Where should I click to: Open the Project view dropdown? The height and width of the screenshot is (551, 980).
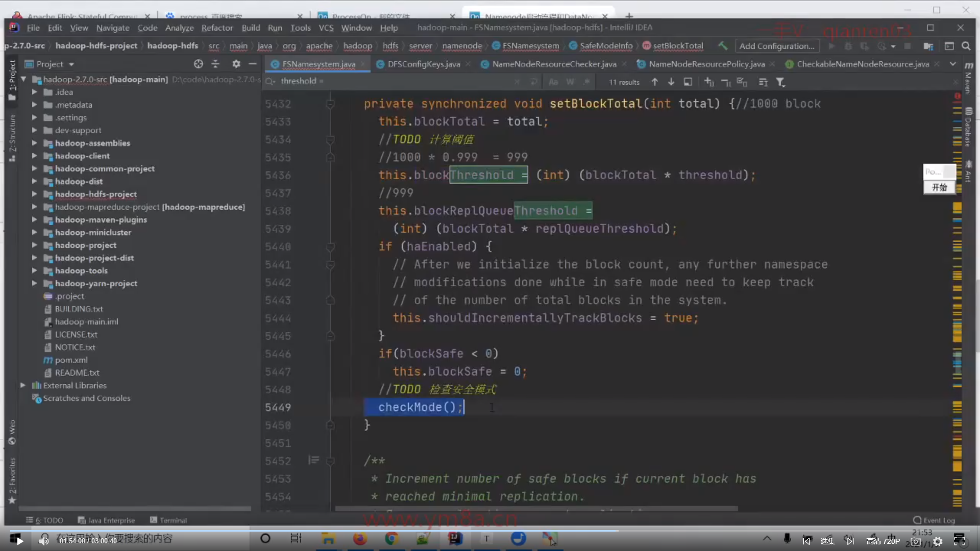[x=71, y=64]
